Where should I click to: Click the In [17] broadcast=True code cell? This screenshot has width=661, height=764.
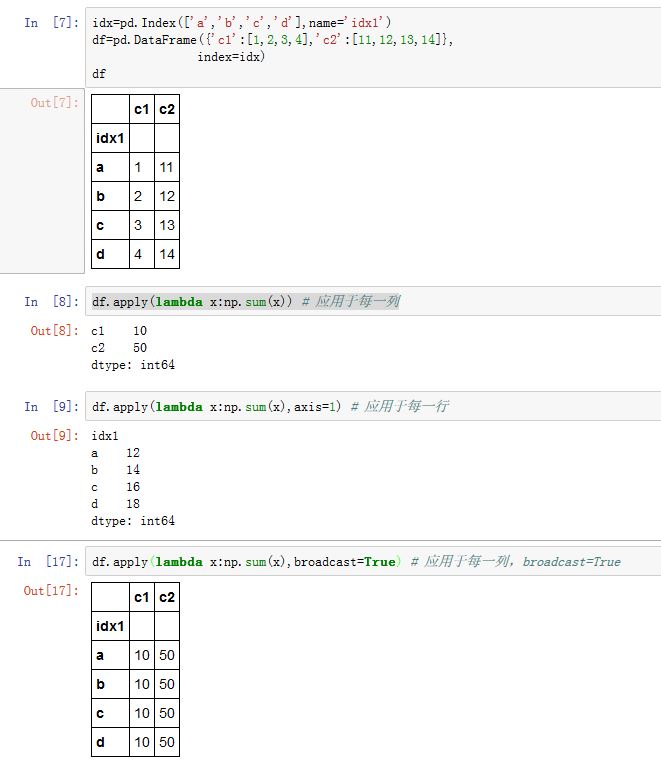coord(370,562)
